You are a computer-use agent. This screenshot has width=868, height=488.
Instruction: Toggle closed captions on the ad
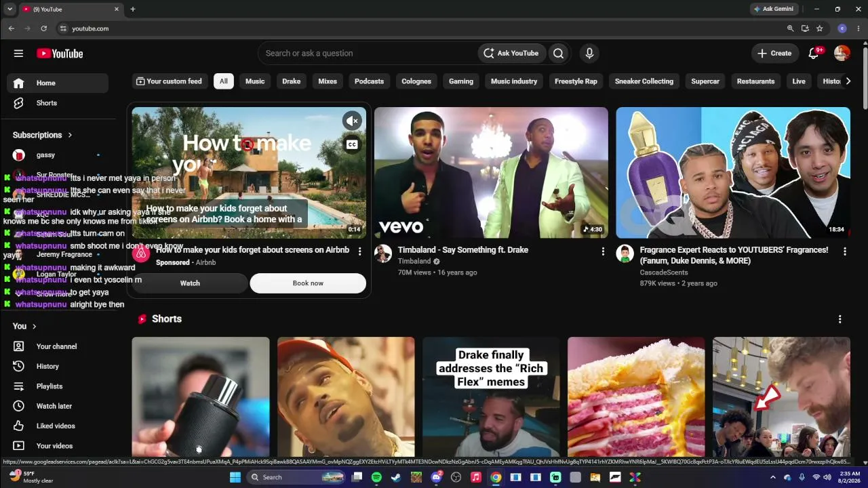click(x=352, y=144)
